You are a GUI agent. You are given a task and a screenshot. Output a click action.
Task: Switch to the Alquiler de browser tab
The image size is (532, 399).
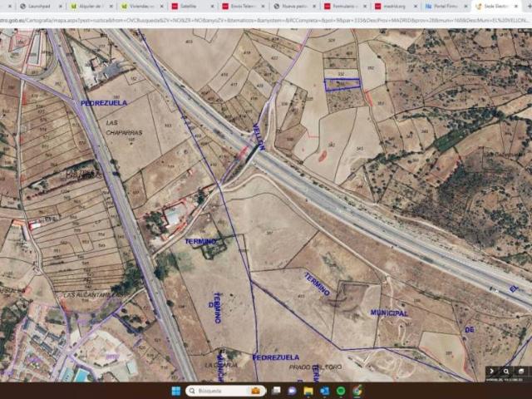91,6
